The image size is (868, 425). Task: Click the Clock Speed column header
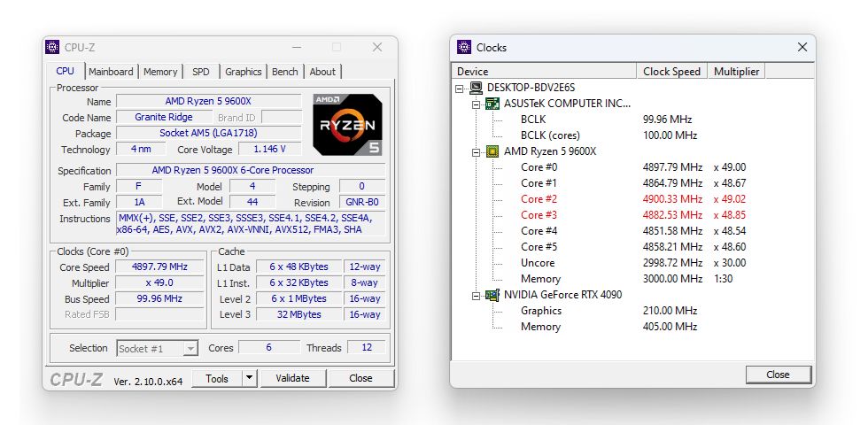click(672, 72)
